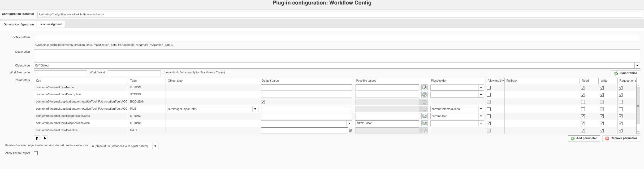Uncheck Allow multi values for taskResponsibleRoles
Screen dimensions: 644x169
pyautogui.click(x=489, y=123)
